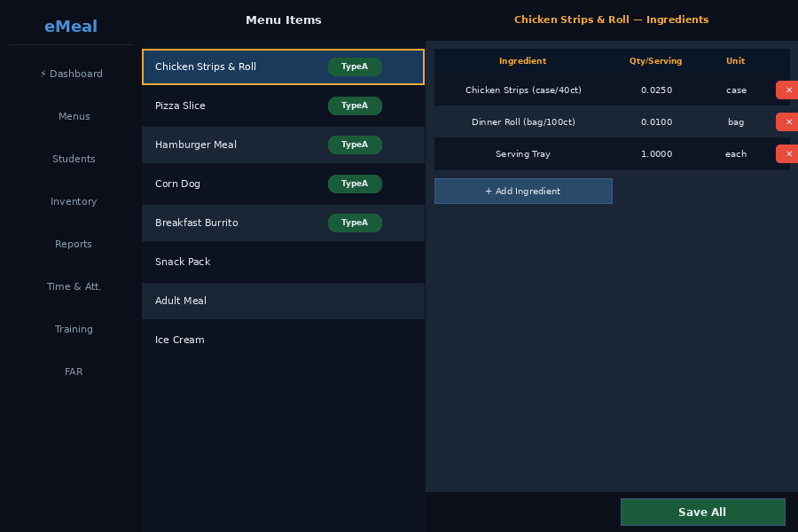Click the TypeA badge on Corn Dog
Image resolution: width=798 pixels, height=532 pixels.
[x=355, y=184]
